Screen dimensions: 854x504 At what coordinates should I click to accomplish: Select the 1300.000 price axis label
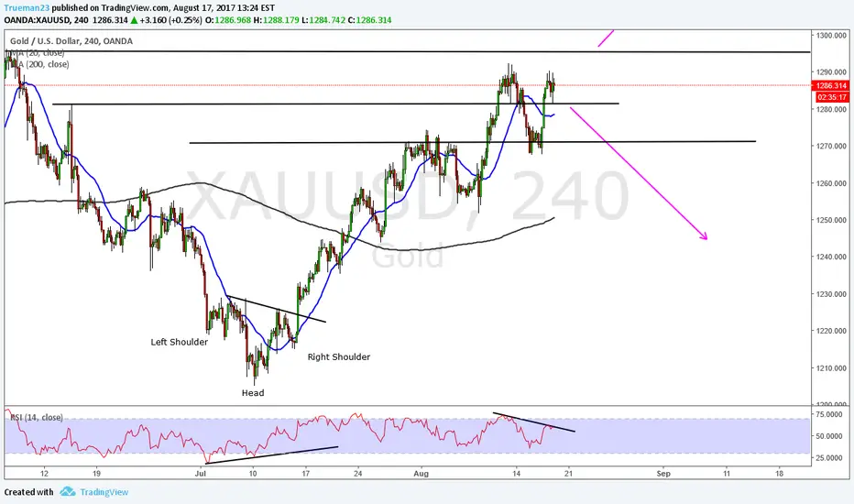point(832,36)
